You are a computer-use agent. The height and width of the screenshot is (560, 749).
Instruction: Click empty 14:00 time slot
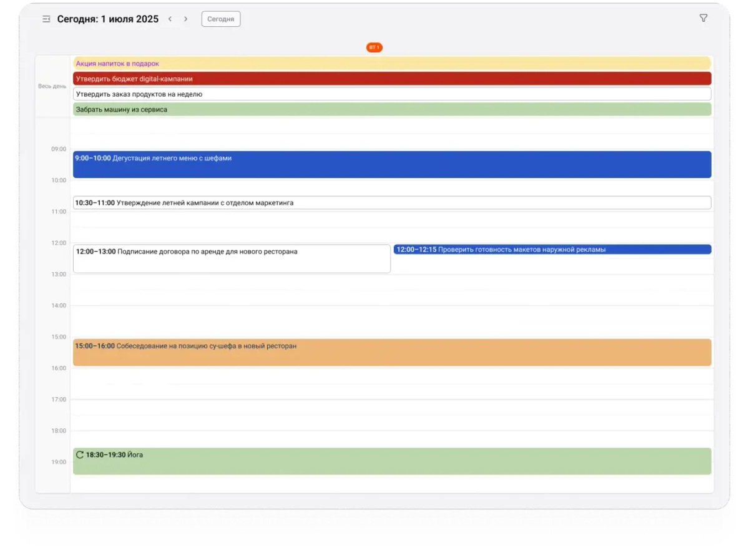coord(392,313)
